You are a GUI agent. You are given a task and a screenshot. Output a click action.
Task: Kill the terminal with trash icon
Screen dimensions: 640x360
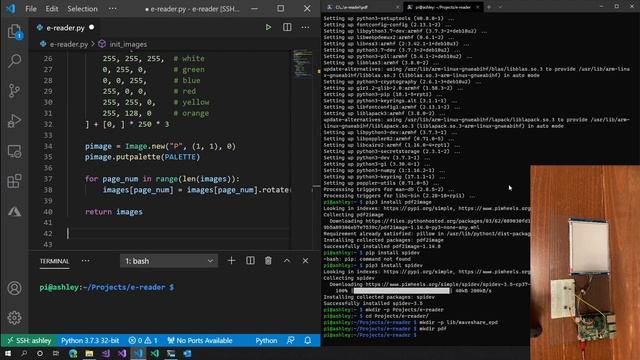click(x=268, y=261)
